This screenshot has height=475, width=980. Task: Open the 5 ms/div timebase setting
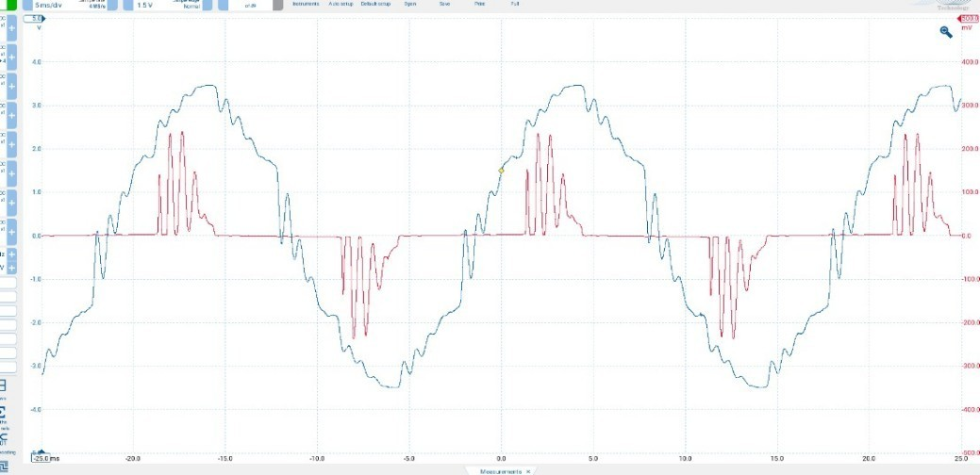(x=48, y=5)
